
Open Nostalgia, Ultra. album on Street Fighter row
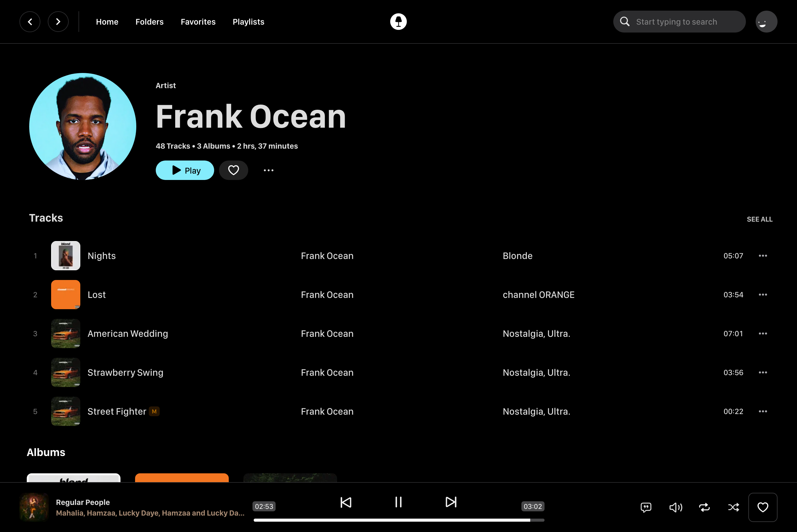click(x=537, y=412)
